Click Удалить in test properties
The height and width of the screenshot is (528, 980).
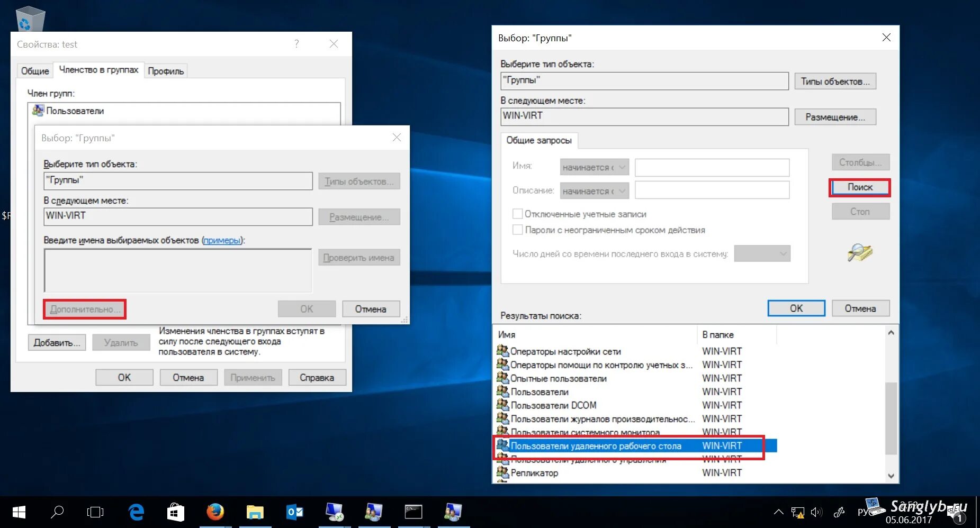pyautogui.click(x=121, y=343)
